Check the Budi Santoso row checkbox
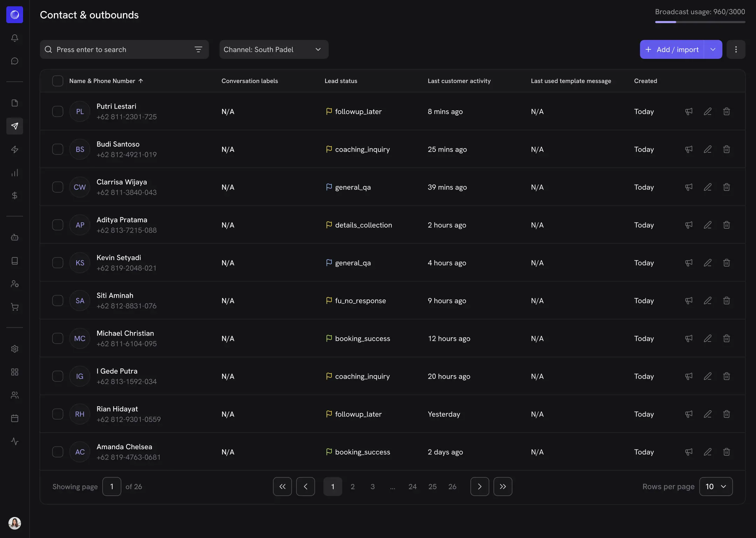Screen dimensions: 756x538 [58, 149]
